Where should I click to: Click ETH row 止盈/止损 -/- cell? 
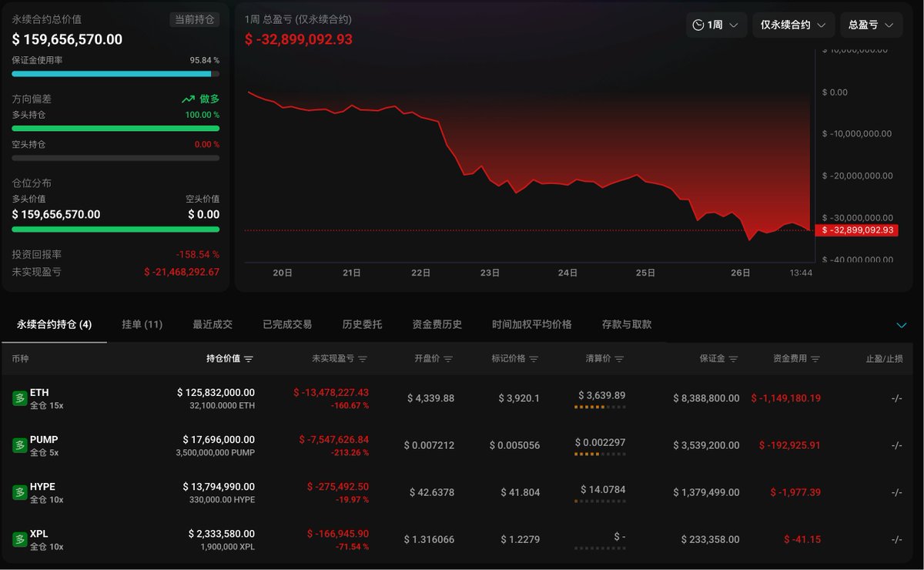point(896,398)
